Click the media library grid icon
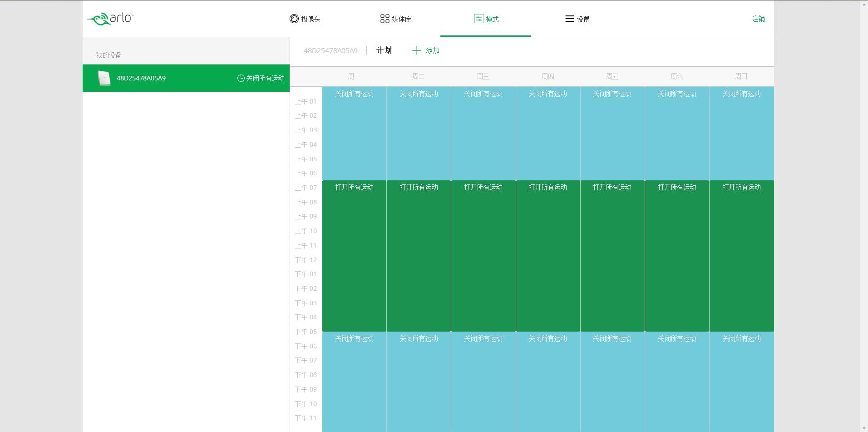Viewport: 868px width, 432px height. pyautogui.click(x=385, y=19)
